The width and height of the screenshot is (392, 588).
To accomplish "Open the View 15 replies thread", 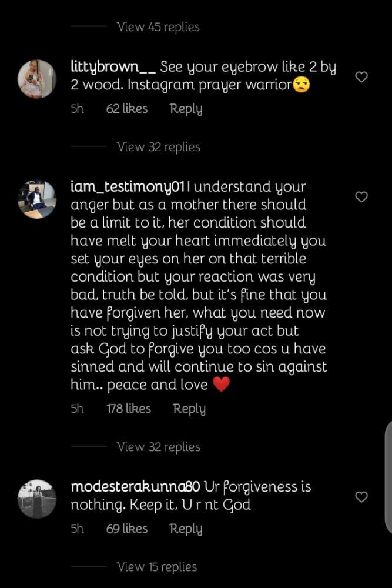I will coord(158,566).
